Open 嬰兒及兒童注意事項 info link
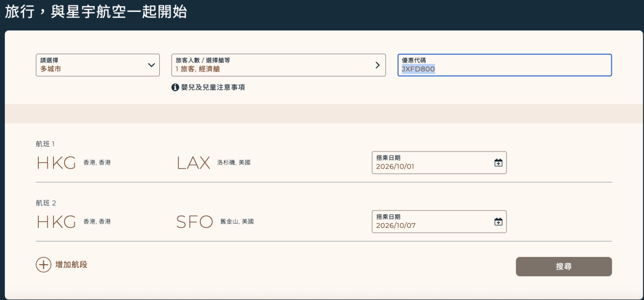644x300 pixels. click(x=213, y=87)
